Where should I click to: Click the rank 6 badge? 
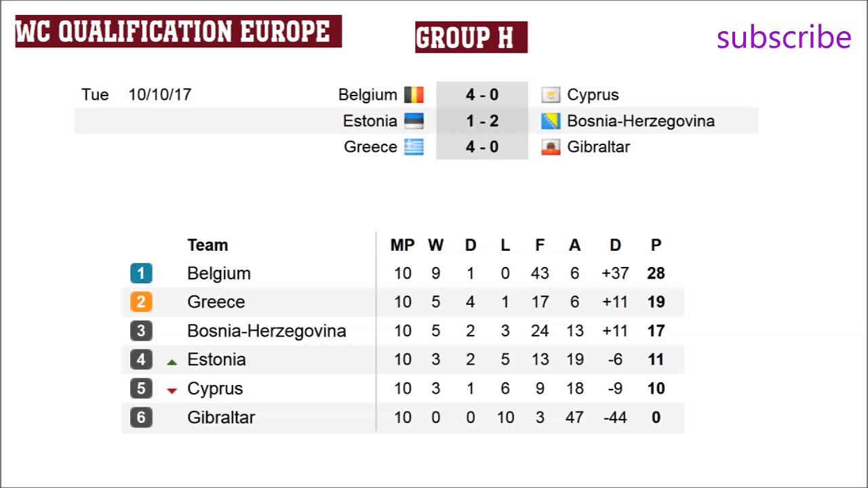coord(141,418)
